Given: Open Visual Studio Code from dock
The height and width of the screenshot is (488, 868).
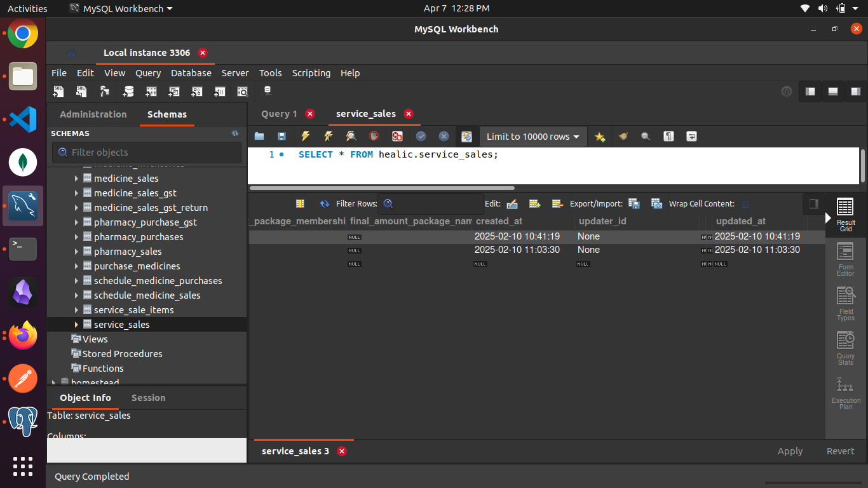Looking at the screenshot, I should (x=23, y=119).
